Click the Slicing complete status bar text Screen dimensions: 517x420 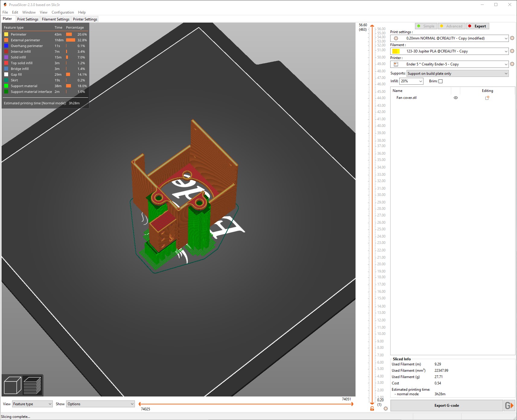coord(16,417)
